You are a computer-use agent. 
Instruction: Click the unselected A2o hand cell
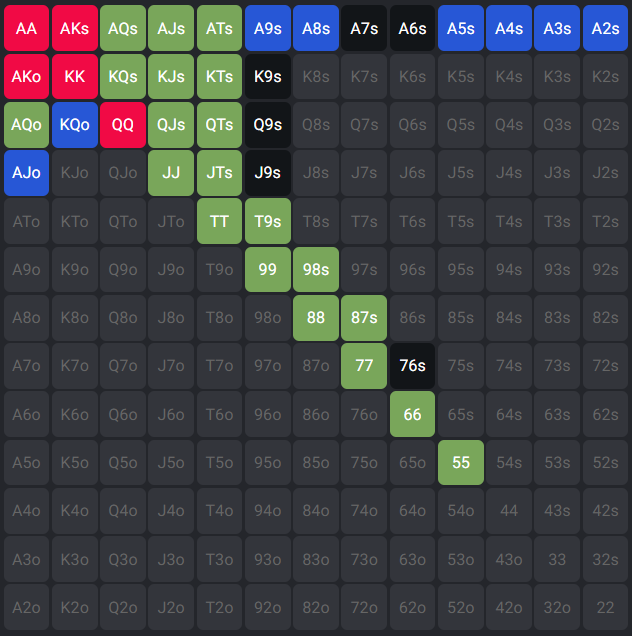click(x=27, y=606)
